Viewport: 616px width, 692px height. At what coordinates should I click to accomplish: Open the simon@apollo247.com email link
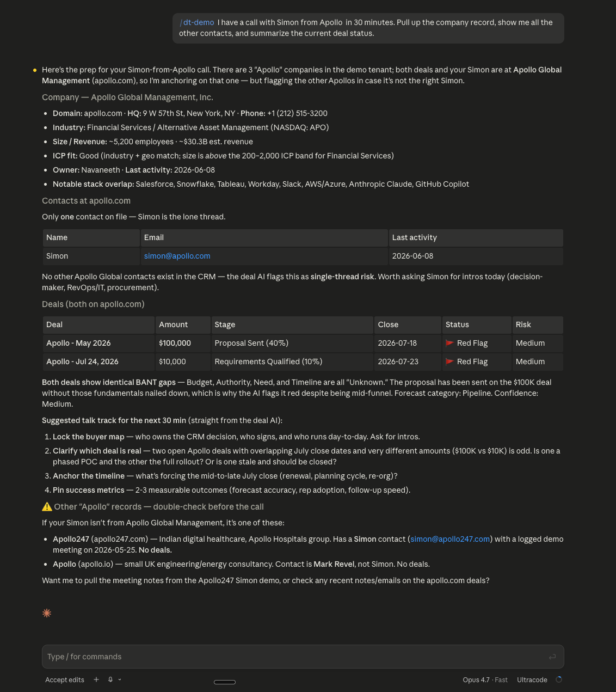[x=450, y=539]
